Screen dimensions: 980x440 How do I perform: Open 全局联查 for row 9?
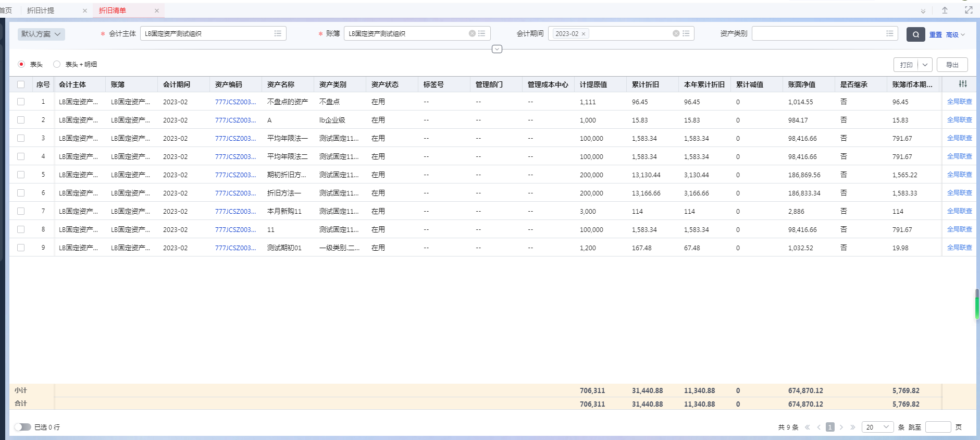[960, 248]
